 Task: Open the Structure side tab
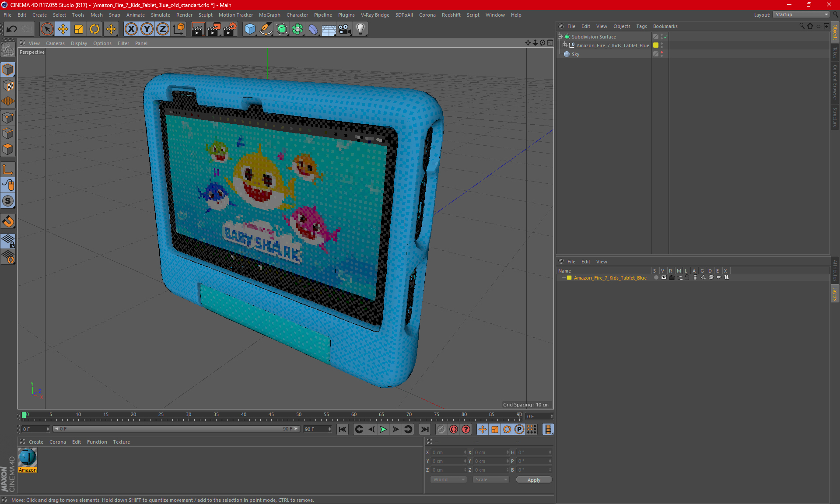click(835, 117)
